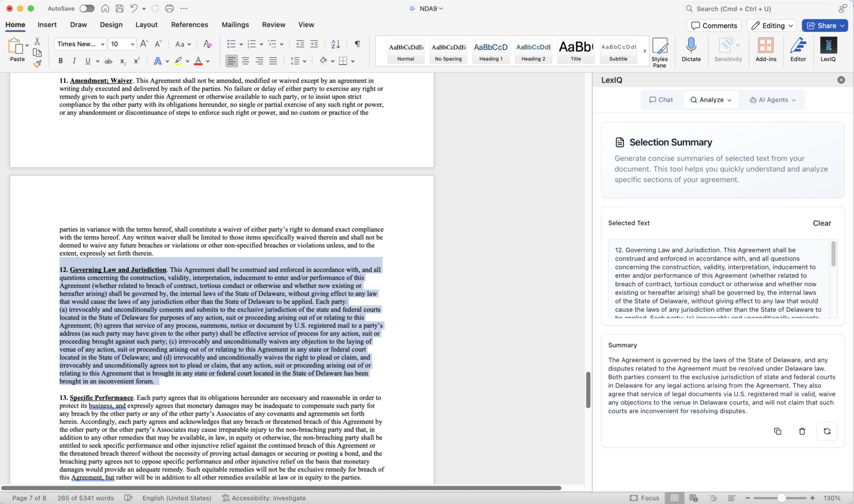Screen dimensions: 854x504
Task: Regenerate the summary with the refresh icon
Action: point(827,431)
